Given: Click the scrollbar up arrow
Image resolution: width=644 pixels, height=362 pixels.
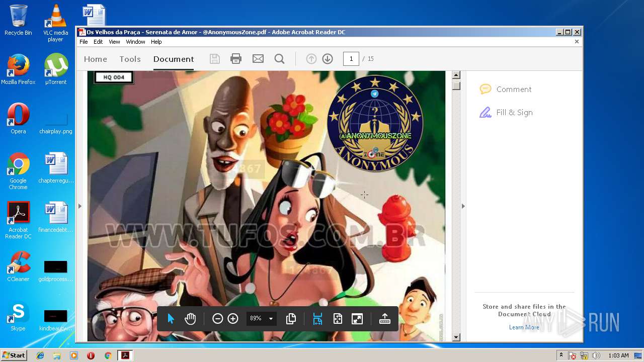Looking at the screenshot, I should pos(456,75).
